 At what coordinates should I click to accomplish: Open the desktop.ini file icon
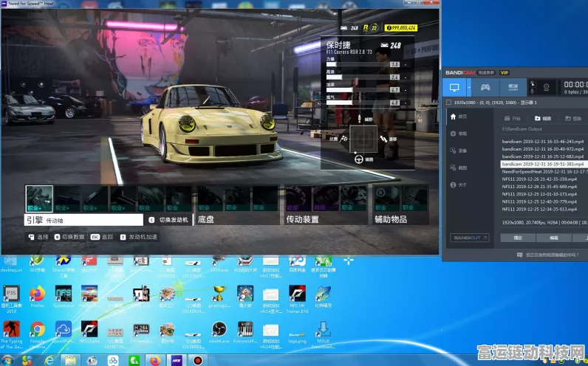tap(11, 264)
